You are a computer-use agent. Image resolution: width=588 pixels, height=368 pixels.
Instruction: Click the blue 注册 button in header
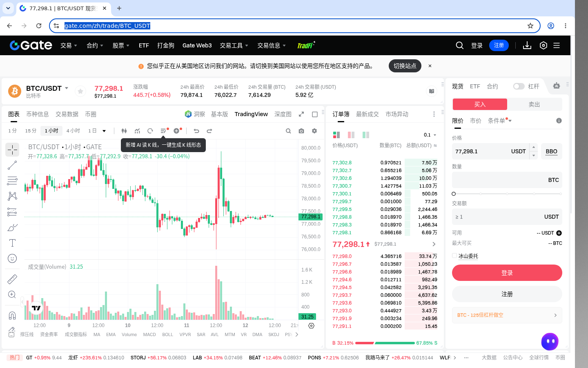coord(499,45)
